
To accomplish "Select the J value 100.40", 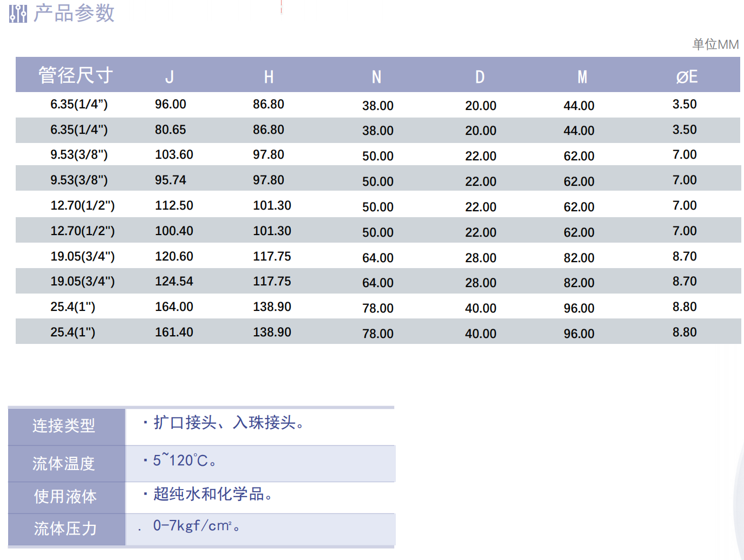I will pos(174,231).
